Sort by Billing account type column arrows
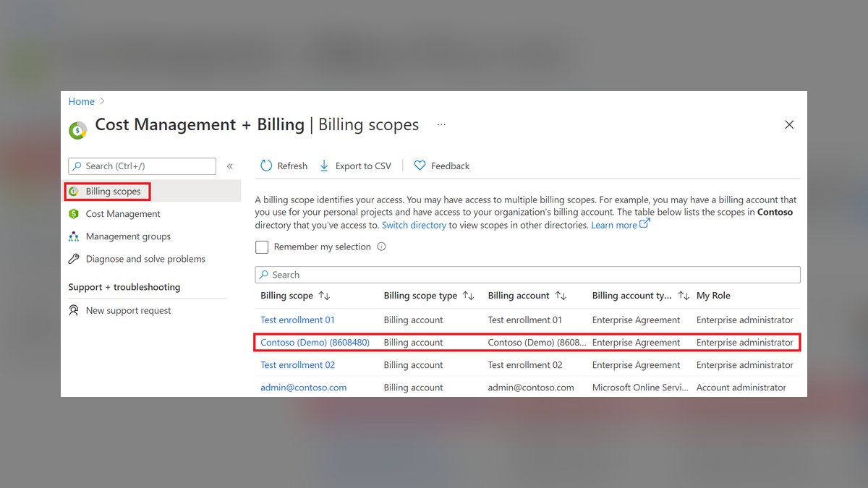The image size is (868, 488). pyautogui.click(x=684, y=296)
